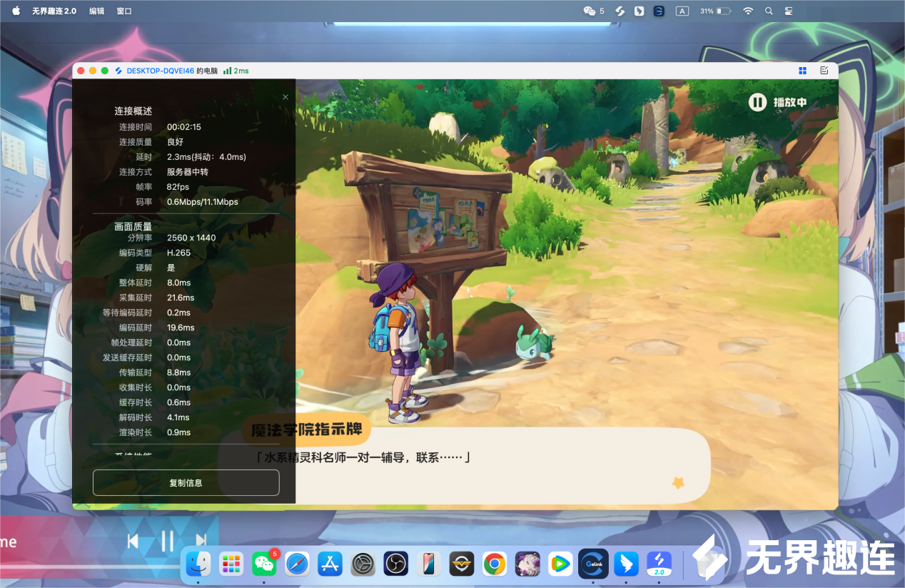Click the Gelink menu bar icon
Viewport: 905px width, 588px height.
click(659, 11)
